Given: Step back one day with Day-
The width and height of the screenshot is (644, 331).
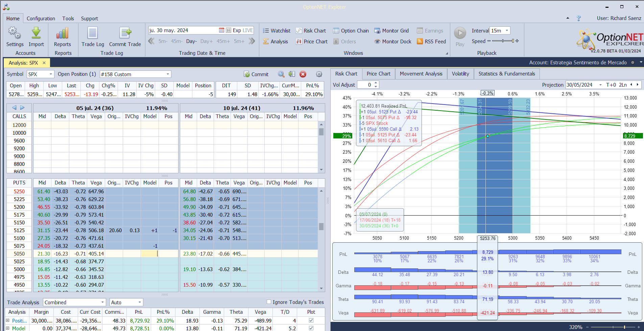Looking at the screenshot, I should [191, 41].
